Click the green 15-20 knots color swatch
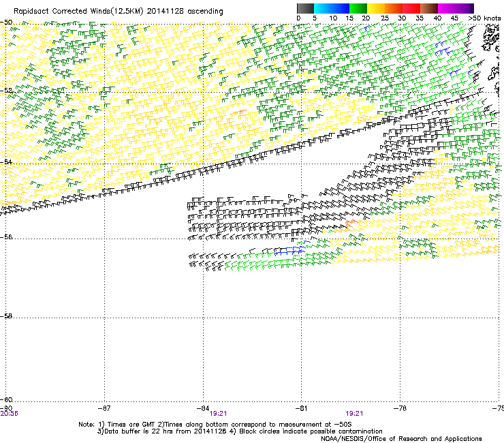Image resolution: width=504 pixels, height=443 pixels. (358, 8)
